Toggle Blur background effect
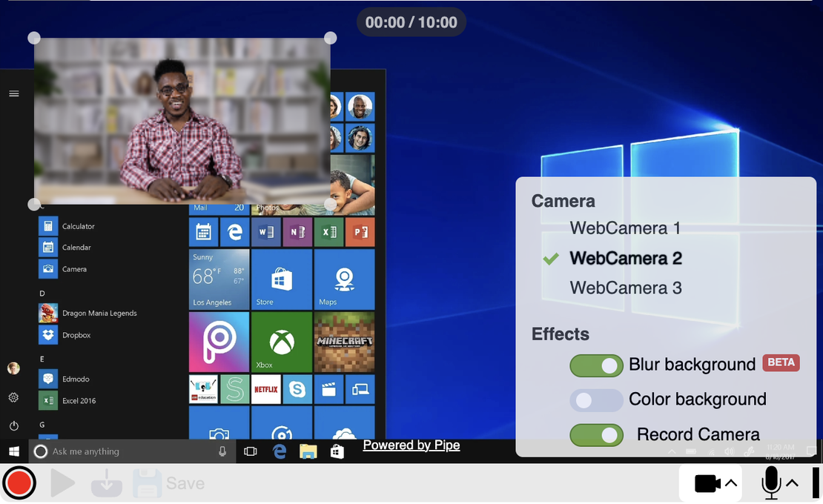This screenshot has width=823, height=504. tap(596, 365)
